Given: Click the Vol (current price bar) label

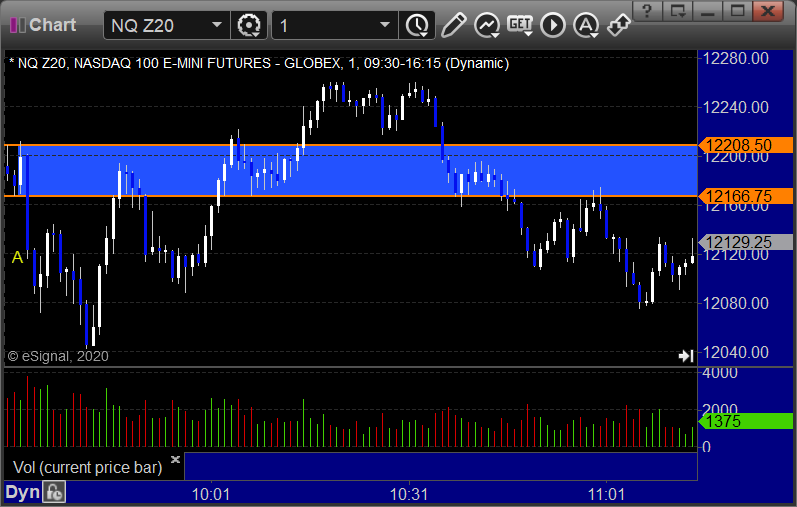Looking at the screenshot, I should pyautogui.click(x=87, y=467).
